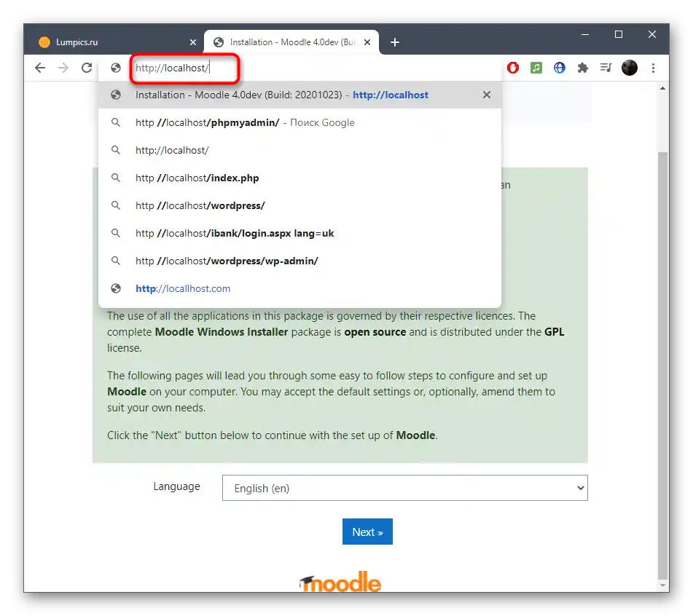Open the blue globe extension icon
The width and height of the screenshot is (693, 616).
point(560,68)
